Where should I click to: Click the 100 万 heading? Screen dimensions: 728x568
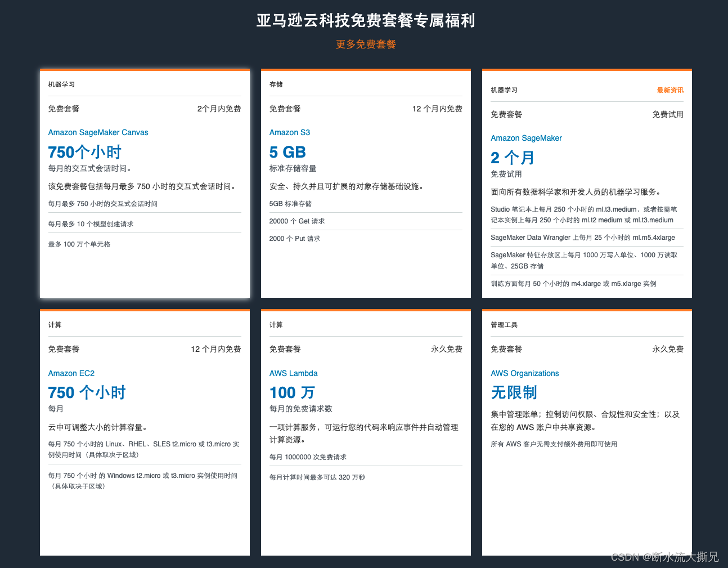(292, 392)
